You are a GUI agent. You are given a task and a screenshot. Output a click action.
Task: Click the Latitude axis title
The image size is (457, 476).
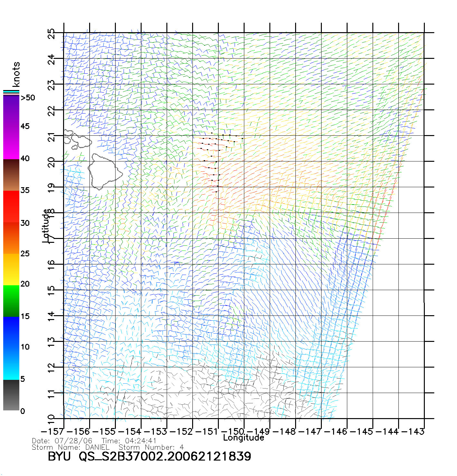point(46,225)
